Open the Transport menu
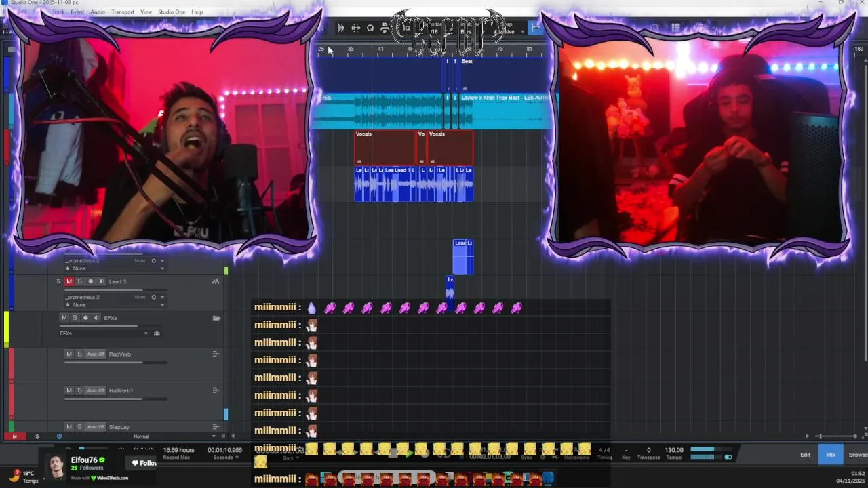868x488 pixels. pos(123,12)
